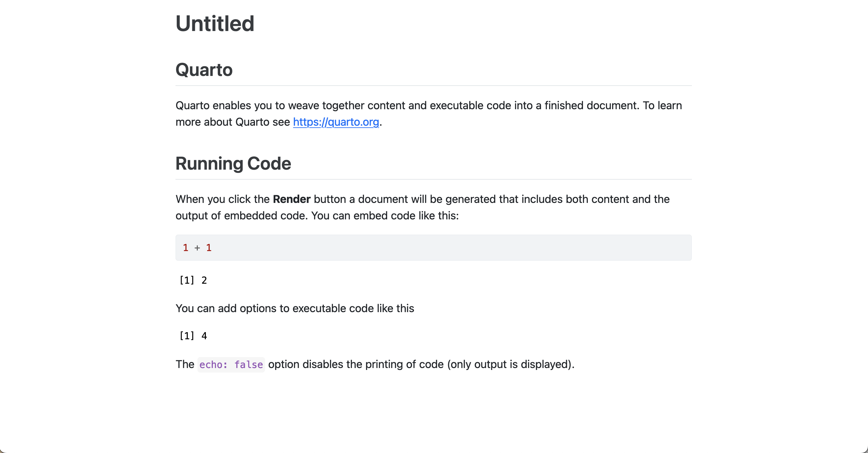The width and height of the screenshot is (868, 453).
Task: Click "When you click the" text
Action: [x=222, y=199]
